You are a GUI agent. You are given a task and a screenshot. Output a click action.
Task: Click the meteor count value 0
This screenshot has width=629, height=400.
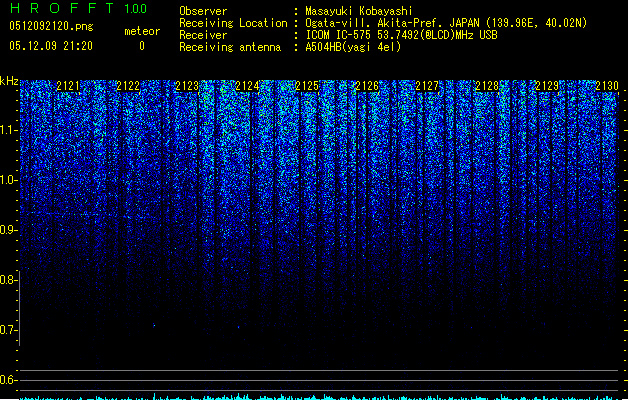point(142,46)
